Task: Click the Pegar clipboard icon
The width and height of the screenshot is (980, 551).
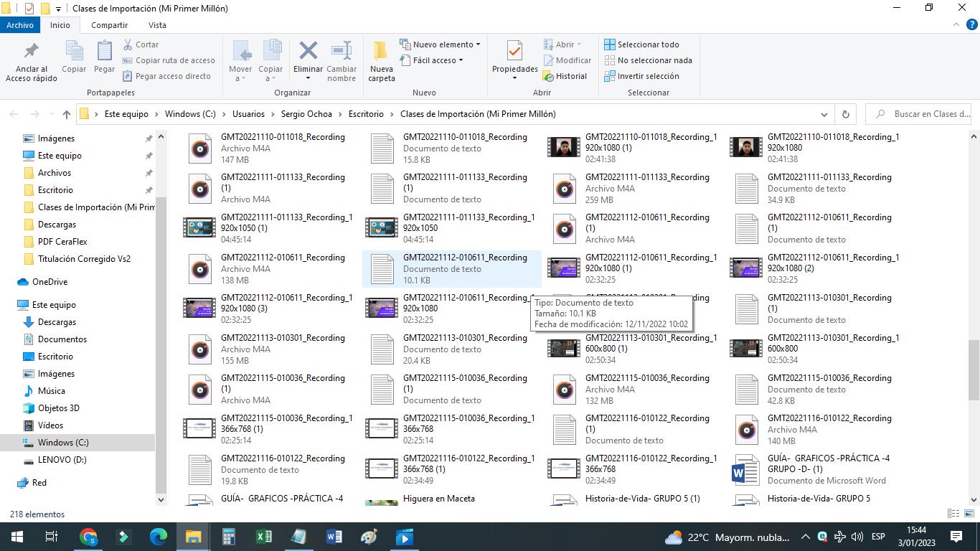Action: click(104, 52)
